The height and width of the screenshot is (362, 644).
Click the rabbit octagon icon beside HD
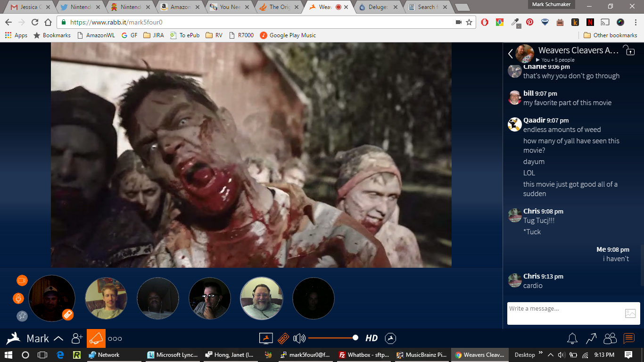pos(390,338)
